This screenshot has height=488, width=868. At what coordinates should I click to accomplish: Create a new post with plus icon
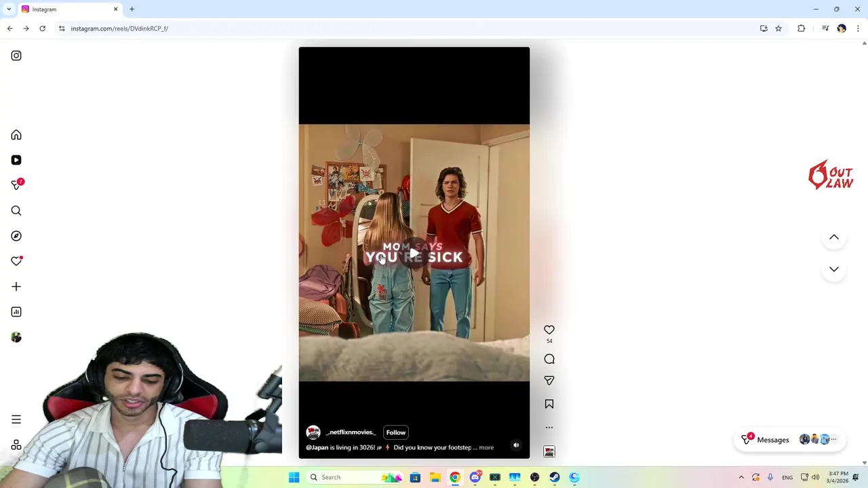pos(16,287)
